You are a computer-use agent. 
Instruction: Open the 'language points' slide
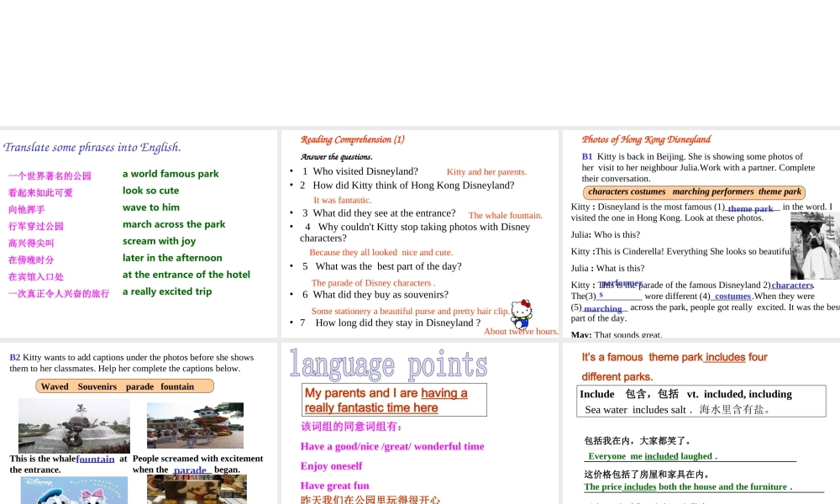[420, 423]
